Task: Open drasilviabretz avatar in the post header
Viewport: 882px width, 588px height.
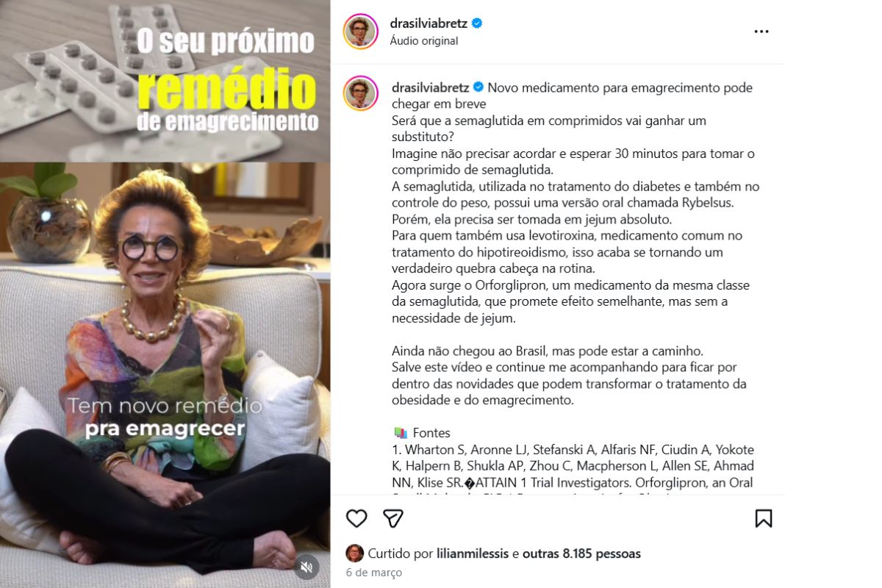Action: tap(360, 32)
